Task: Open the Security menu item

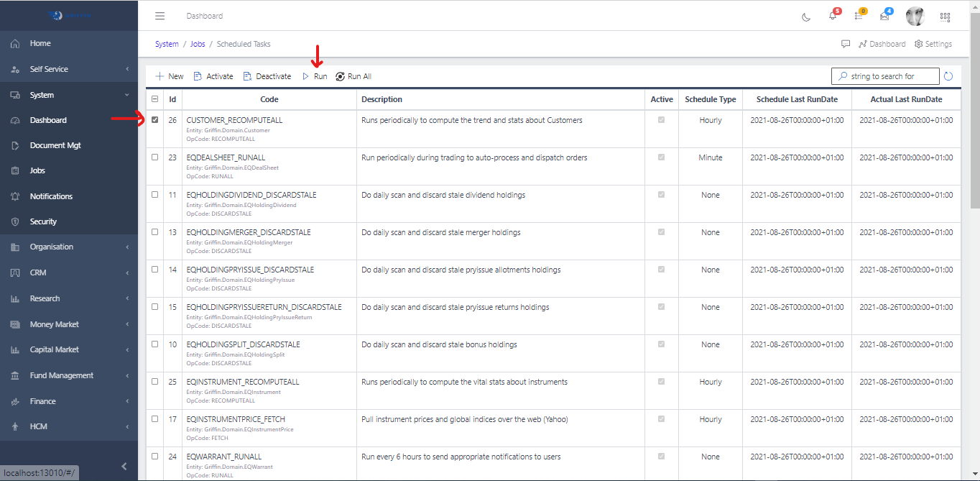Action: (69, 221)
